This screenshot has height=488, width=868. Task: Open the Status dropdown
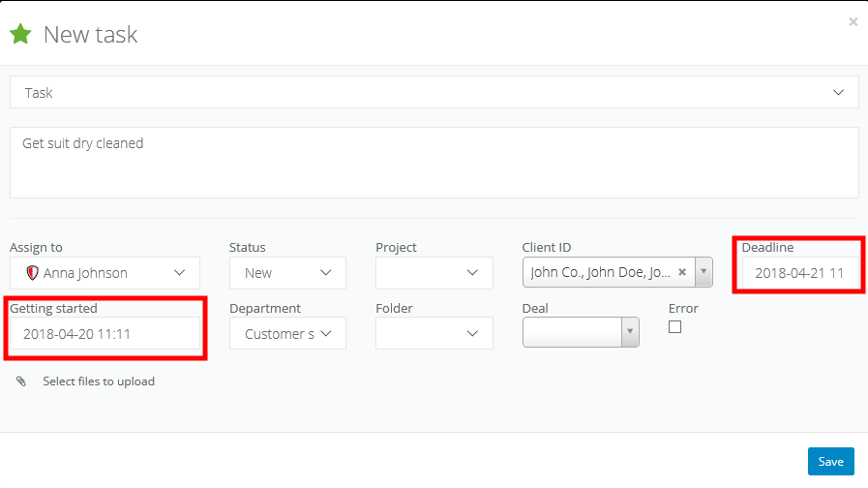325,273
